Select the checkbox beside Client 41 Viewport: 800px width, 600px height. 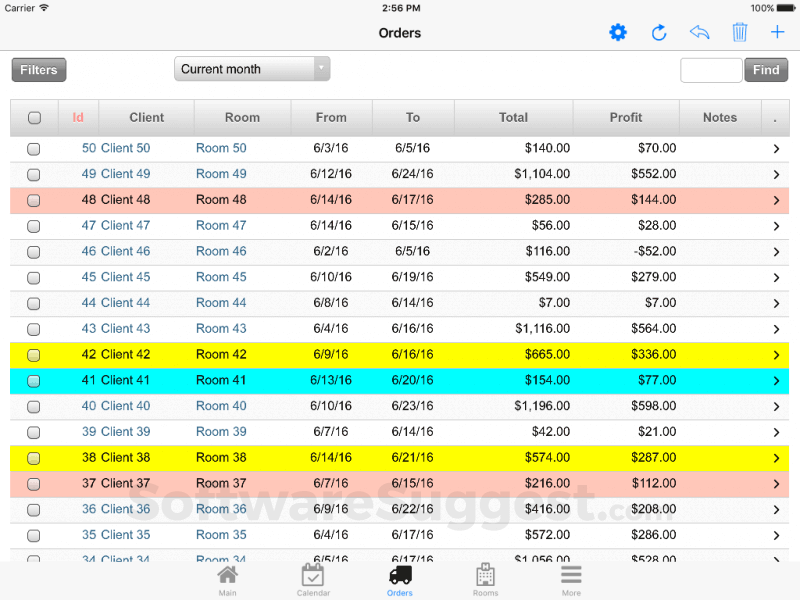pyautogui.click(x=33, y=380)
